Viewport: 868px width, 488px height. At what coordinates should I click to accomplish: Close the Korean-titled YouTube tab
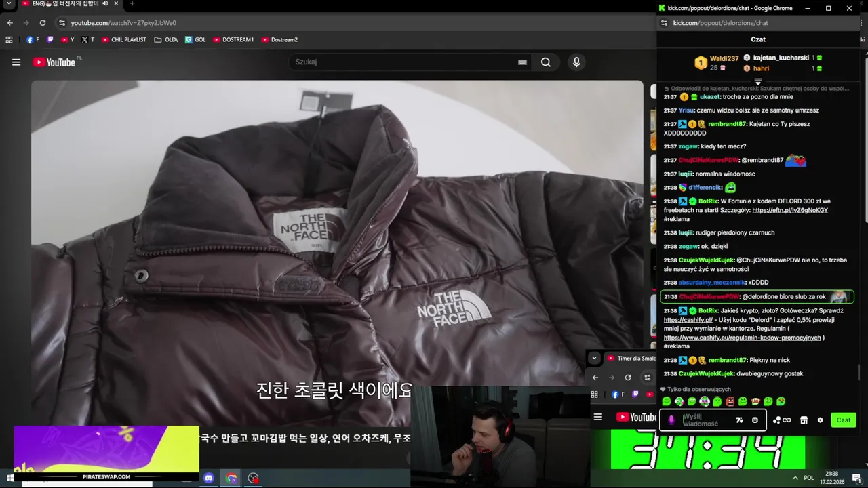coord(117,4)
